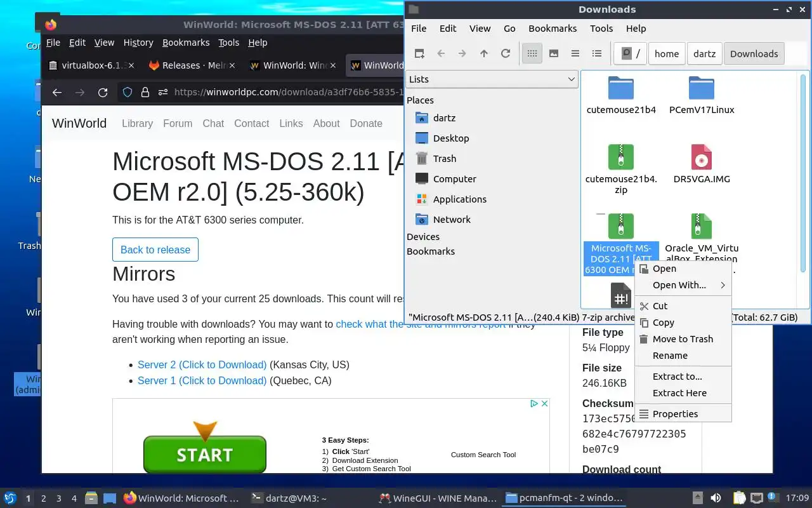Click Firefox back arrow button
The width and height of the screenshot is (812, 508).
[x=57, y=92]
